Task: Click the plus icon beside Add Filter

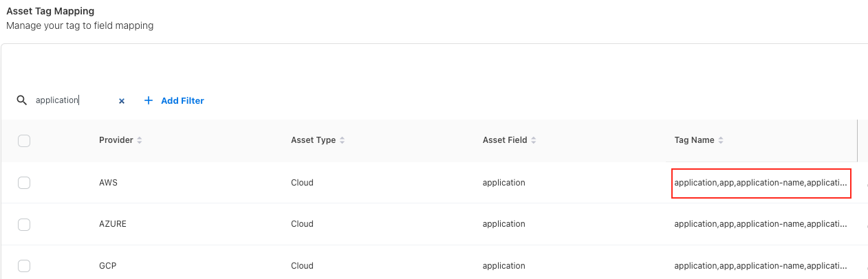Action: point(149,100)
